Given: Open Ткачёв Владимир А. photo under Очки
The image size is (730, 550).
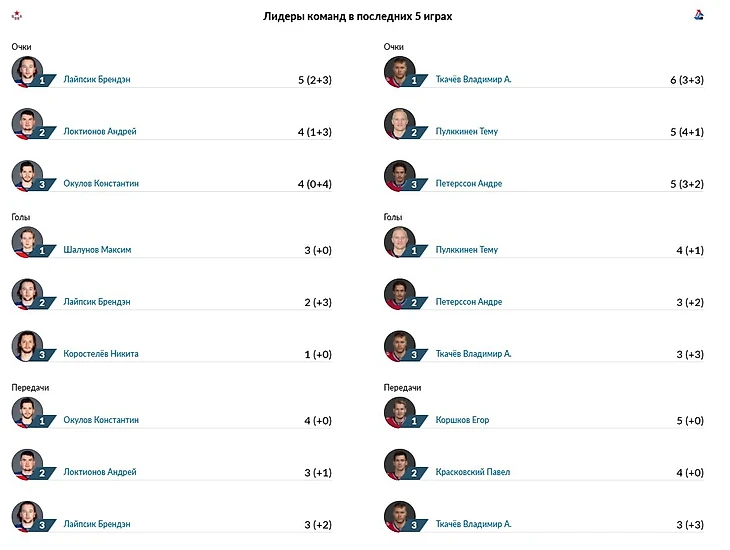Looking at the screenshot, I should coord(399,72).
